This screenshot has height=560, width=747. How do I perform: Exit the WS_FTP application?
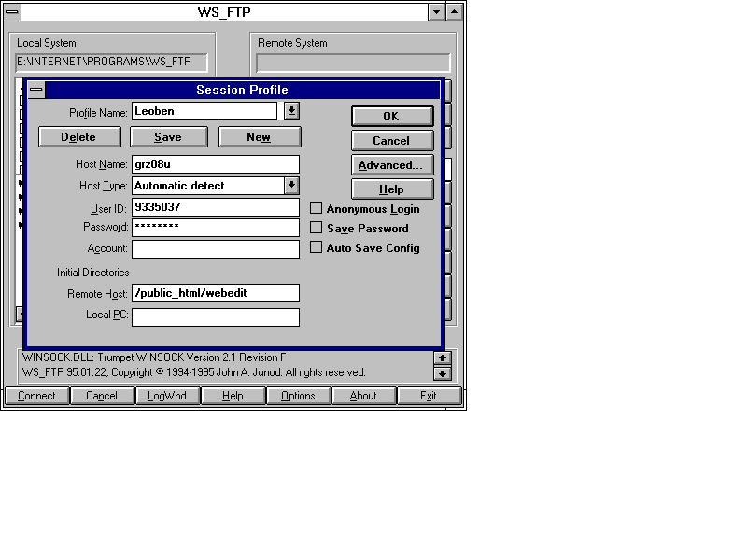(x=429, y=396)
